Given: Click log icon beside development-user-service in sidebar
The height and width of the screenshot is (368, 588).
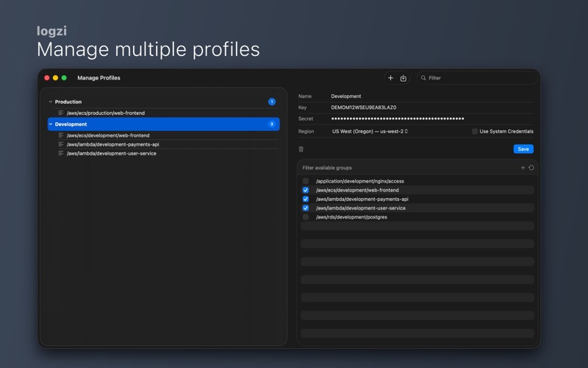Looking at the screenshot, I should (61, 153).
